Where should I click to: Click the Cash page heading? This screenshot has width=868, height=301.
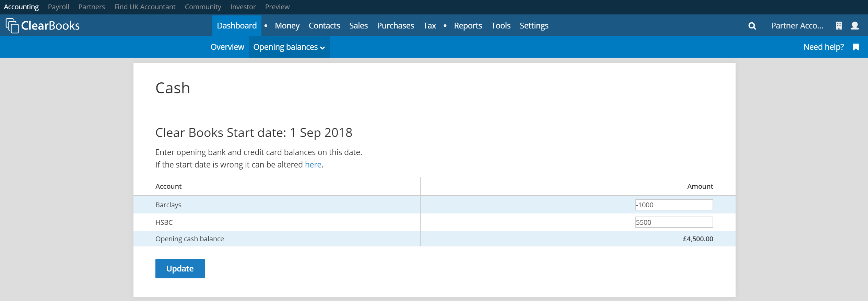pyautogui.click(x=173, y=88)
